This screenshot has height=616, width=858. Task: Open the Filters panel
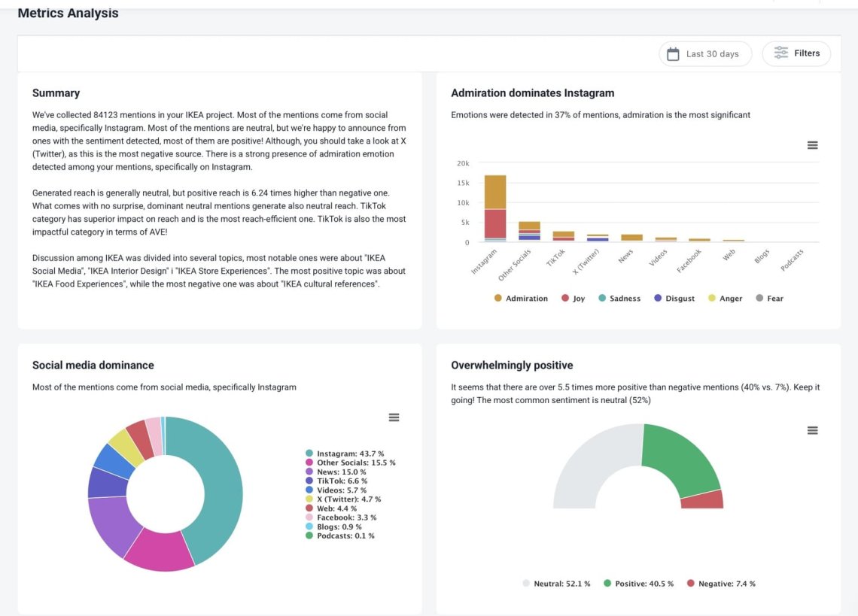point(796,53)
